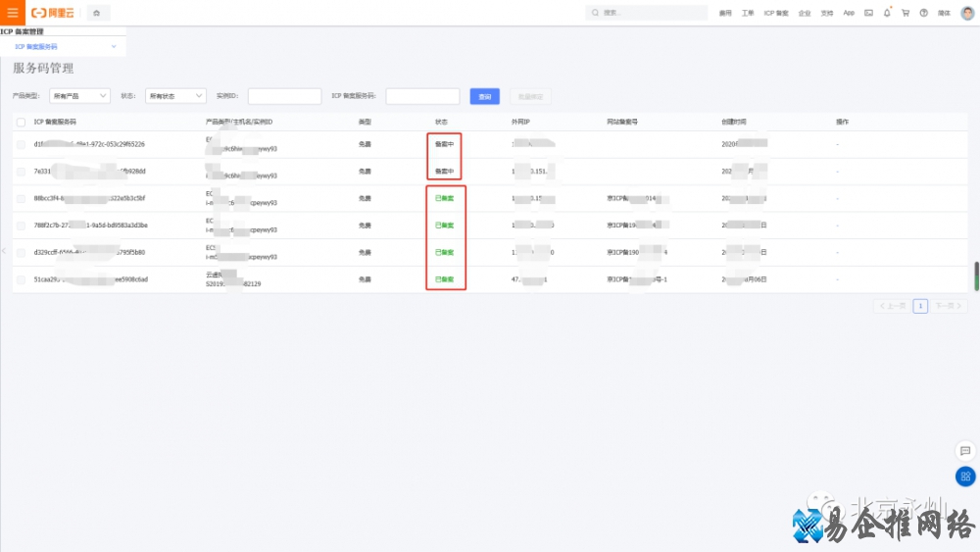Viewport: 980px width, 552px height.
Task: Click the help question mark icon
Action: (x=924, y=13)
